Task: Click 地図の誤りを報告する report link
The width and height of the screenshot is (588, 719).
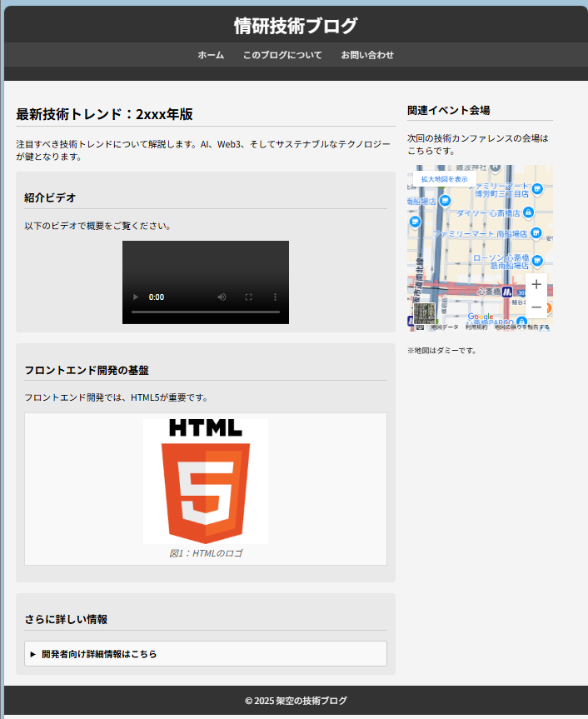Action: point(521,327)
